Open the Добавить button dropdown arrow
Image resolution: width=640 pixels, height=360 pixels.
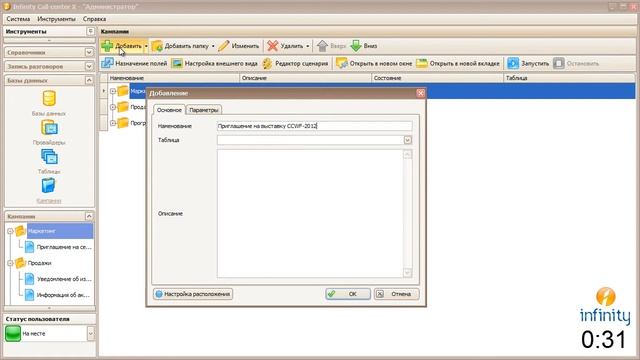(146, 46)
